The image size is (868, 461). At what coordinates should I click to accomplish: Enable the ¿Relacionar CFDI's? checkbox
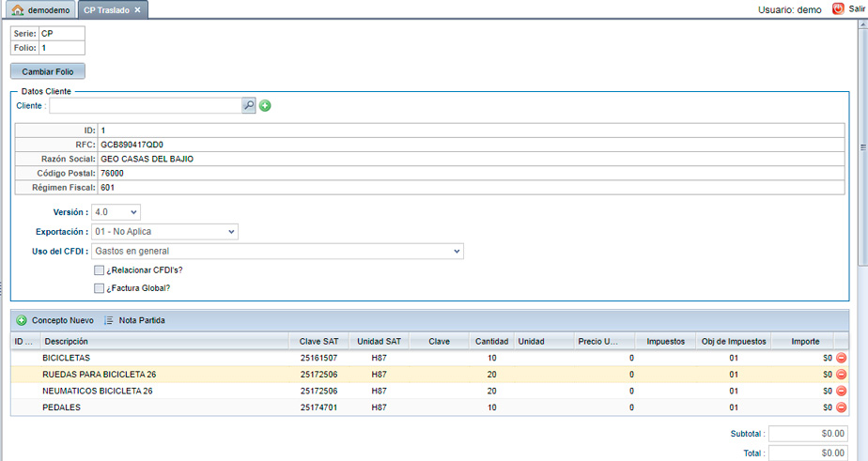(x=99, y=270)
